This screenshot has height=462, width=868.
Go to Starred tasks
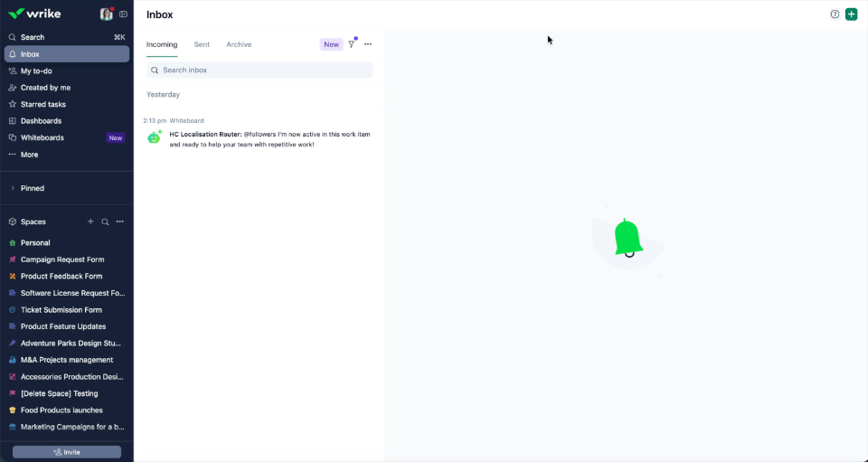pyautogui.click(x=66, y=104)
